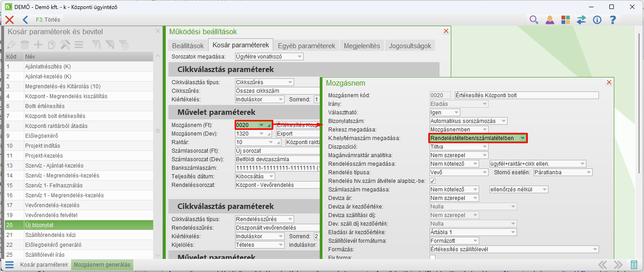This screenshot has height=272, width=644.
Task: Click the three-line list icon in Kosár panel
Action: (79, 45)
